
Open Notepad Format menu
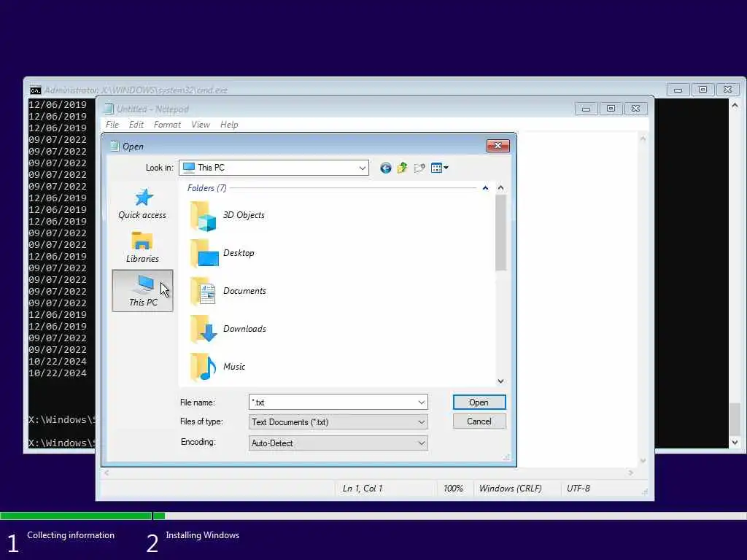167,125
